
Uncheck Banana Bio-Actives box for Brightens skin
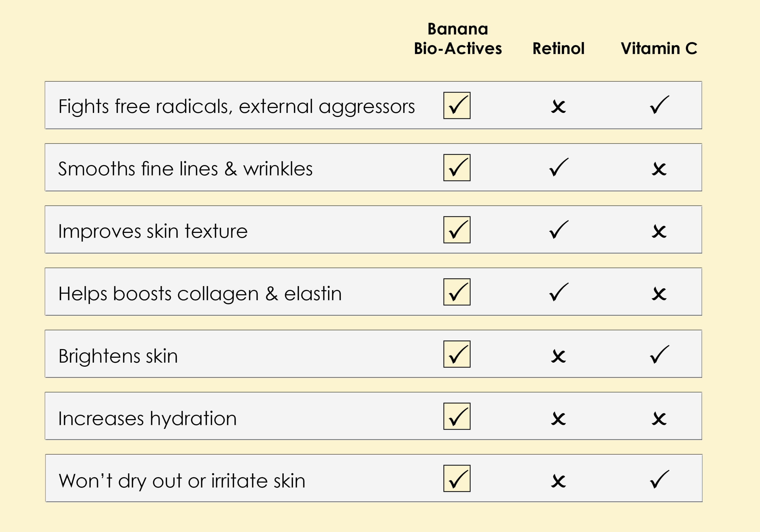pyautogui.click(x=457, y=354)
